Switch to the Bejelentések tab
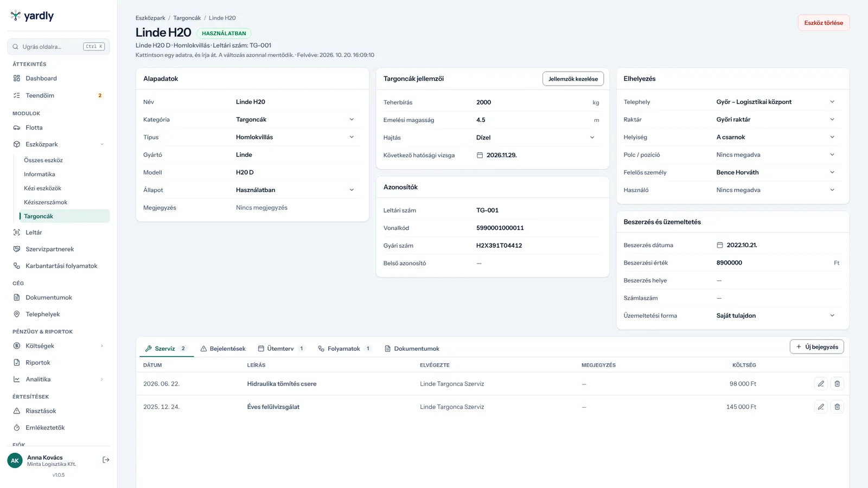Viewport: 868px width, 488px height. 223,349
